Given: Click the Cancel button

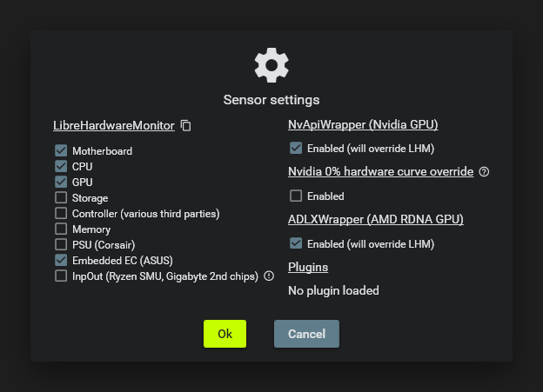Looking at the screenshot, I should (306, 334).
